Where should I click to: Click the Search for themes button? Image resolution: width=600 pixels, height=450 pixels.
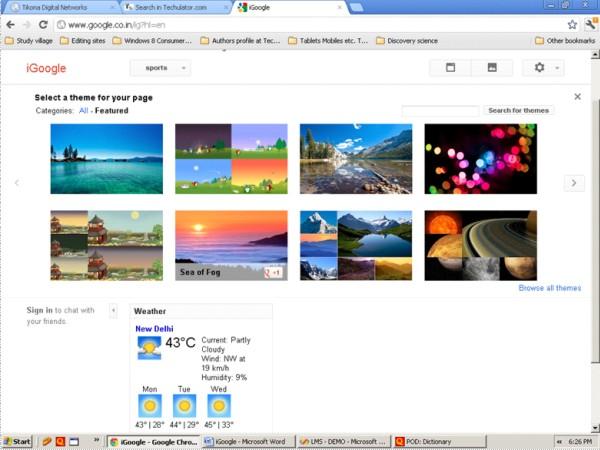click(x=518, y=111)
